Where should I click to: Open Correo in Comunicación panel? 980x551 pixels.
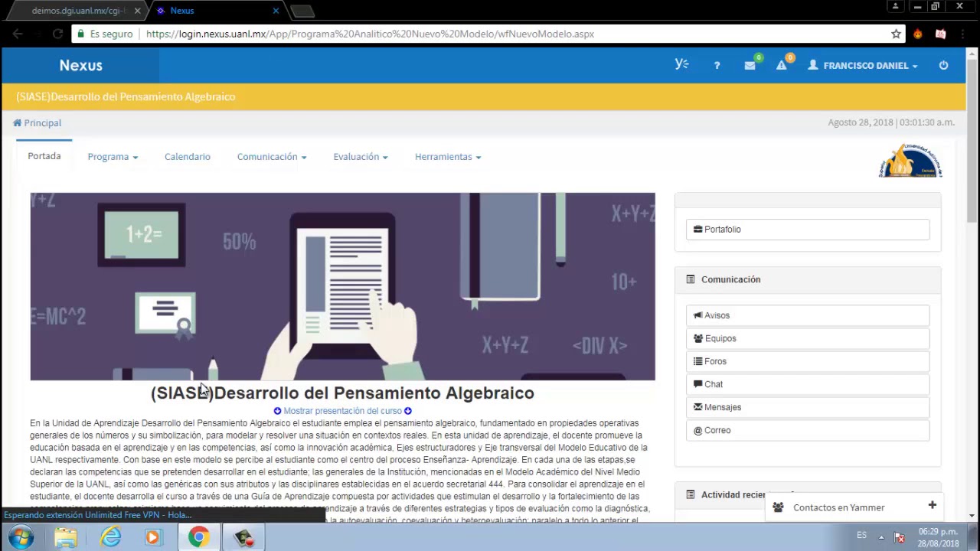tap(808, 430)
